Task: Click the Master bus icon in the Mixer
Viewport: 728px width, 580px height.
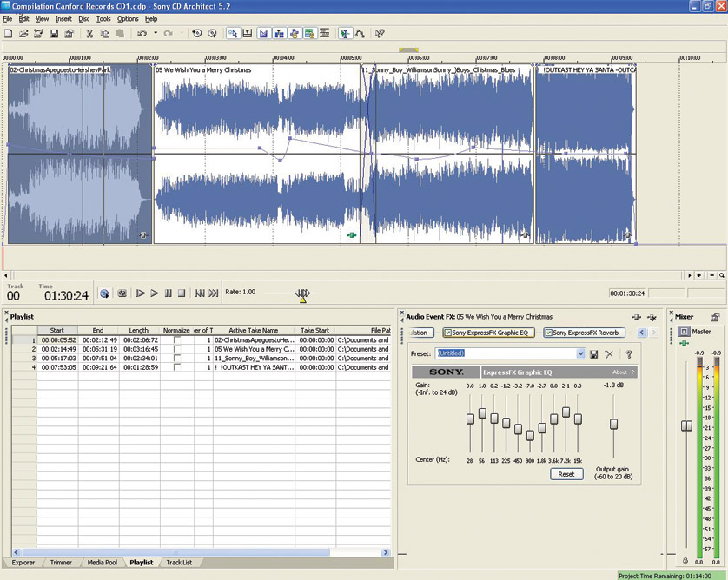Action: (685, 332)
